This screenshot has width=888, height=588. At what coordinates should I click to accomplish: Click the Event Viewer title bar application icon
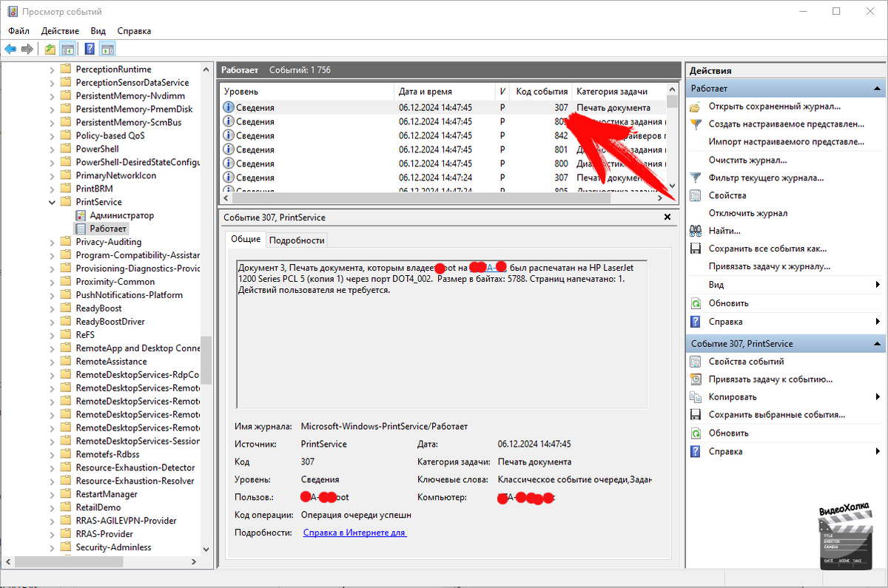tap(11, 12)
